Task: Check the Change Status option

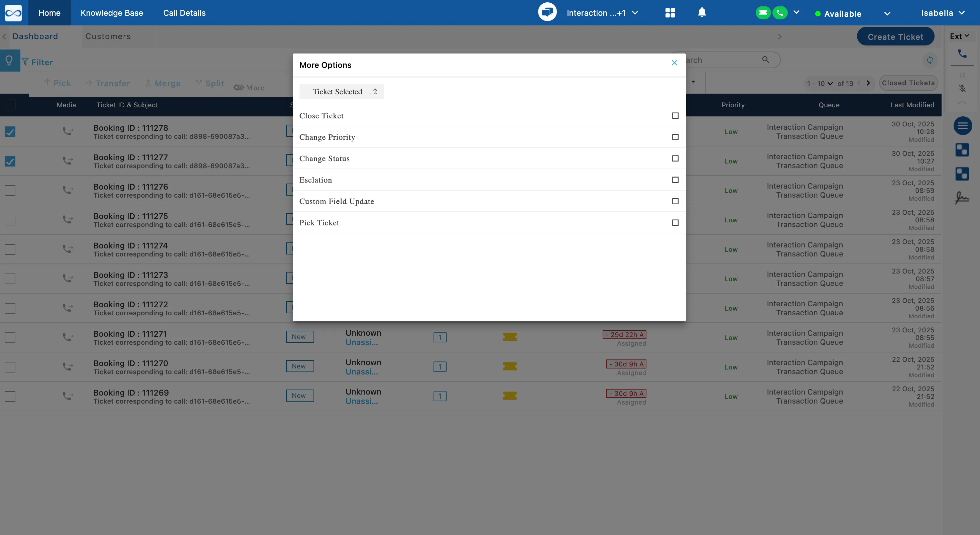Action: tap(675, 158)
